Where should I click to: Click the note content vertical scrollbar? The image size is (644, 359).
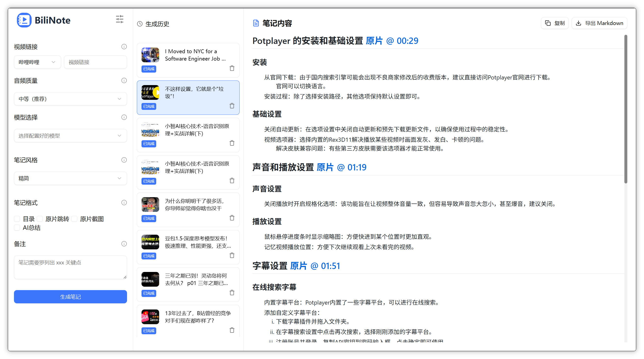626,109
